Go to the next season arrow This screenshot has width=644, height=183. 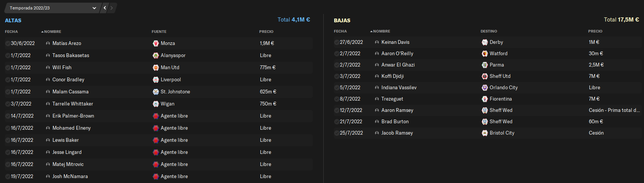pyautogui.click(x=112, y=8)
